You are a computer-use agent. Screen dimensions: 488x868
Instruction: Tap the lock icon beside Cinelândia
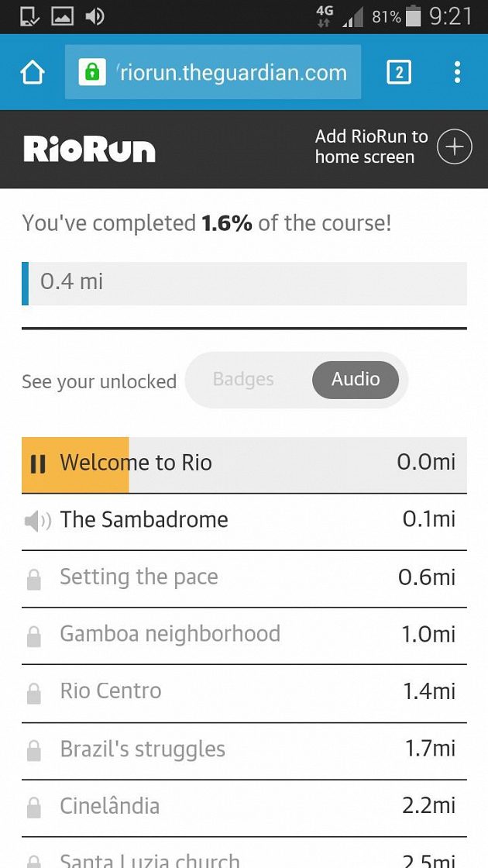coord(34,808)
